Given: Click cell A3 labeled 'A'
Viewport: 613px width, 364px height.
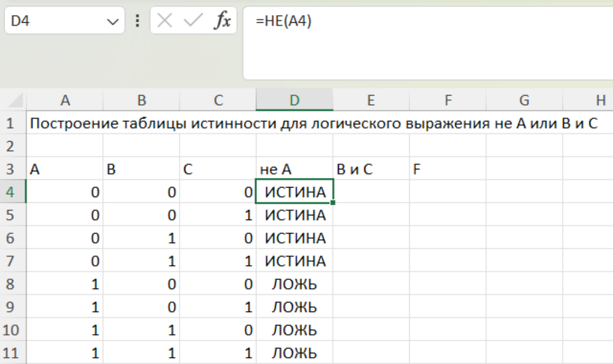Looking at the screenshot, I should (64, 169).
